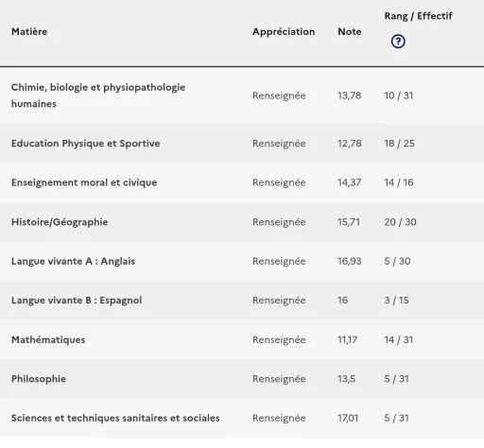Select the Chimie, biologie et physiopathologie humaines subject
The image size is (484, 448).
click(x=98, y=95)
